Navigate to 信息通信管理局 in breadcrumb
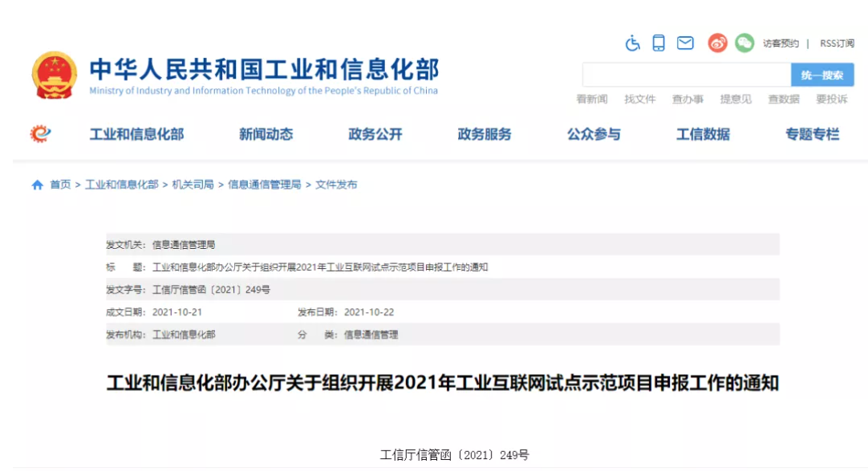Image resolution: width=868 pixels, height=472 pixels. click(265, 185)
